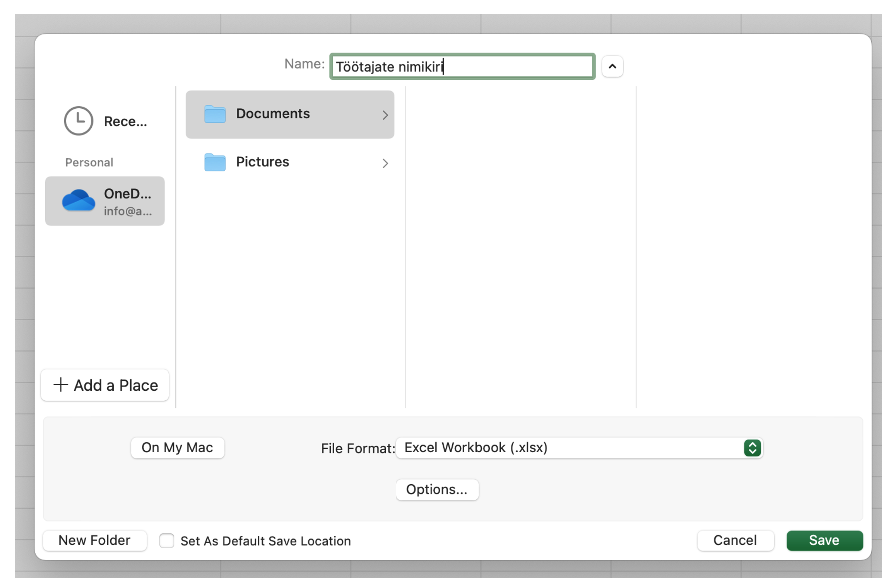Expand the Pictures folder chevron
Image resolution: width=893 pixels, height=588 pixels.
click(385, 163)
